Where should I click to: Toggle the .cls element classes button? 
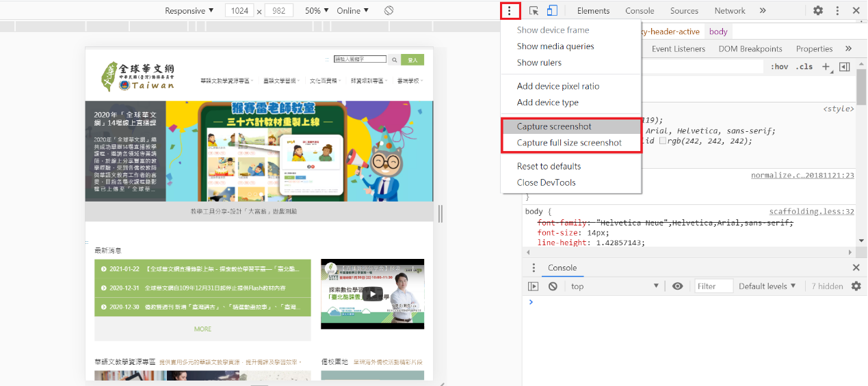pos(804,67)
